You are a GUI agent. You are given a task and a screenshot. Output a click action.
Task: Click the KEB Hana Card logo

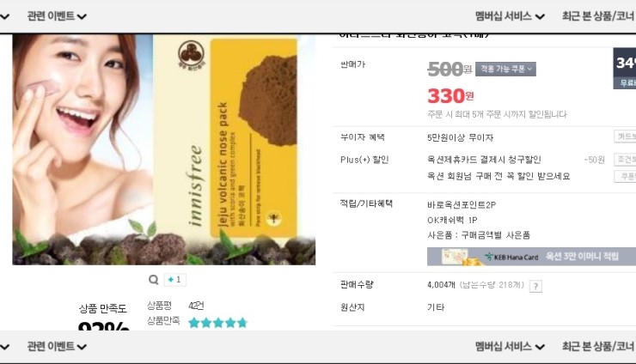[511, 257]
